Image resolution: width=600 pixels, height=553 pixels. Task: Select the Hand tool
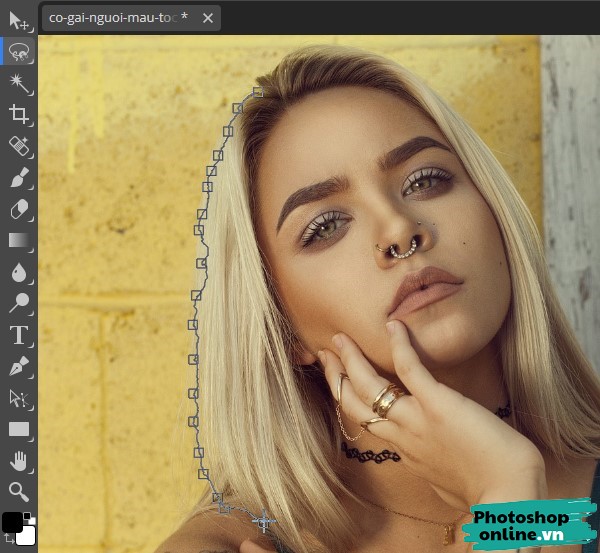point(18,460)
